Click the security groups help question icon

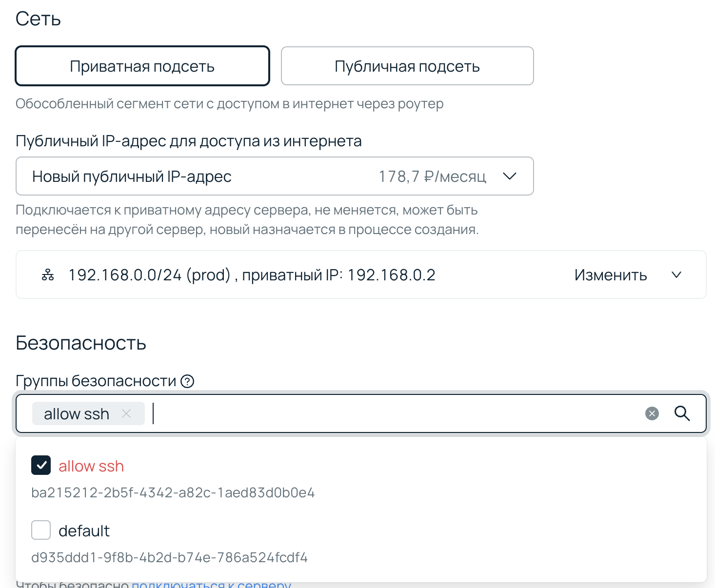187,381
